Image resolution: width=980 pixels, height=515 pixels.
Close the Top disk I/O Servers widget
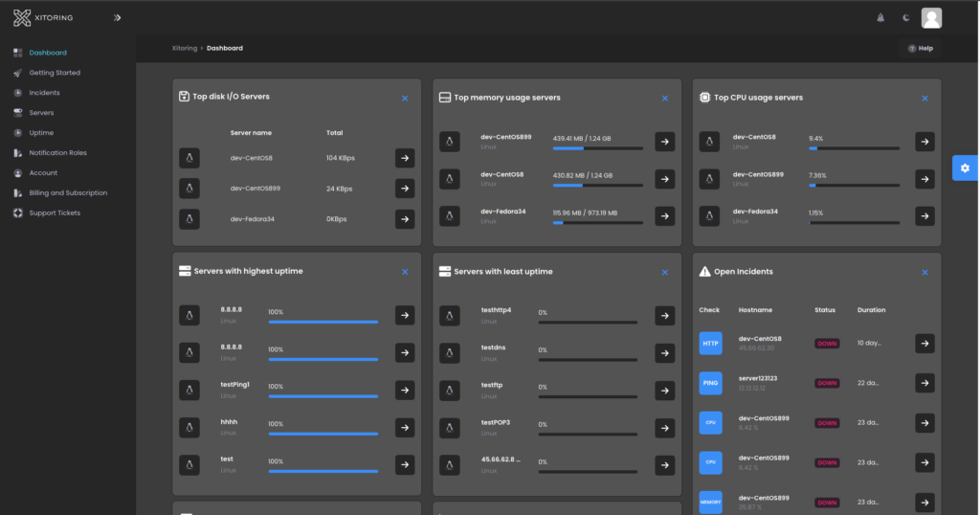tap(405, 99)
